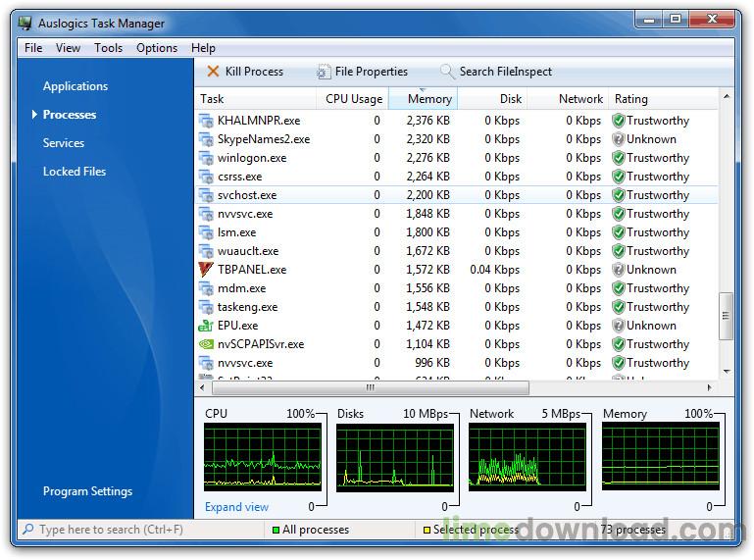Click the yellow Selected process legend swatch
Screen dimensions: 754x560
coord(427,531)
